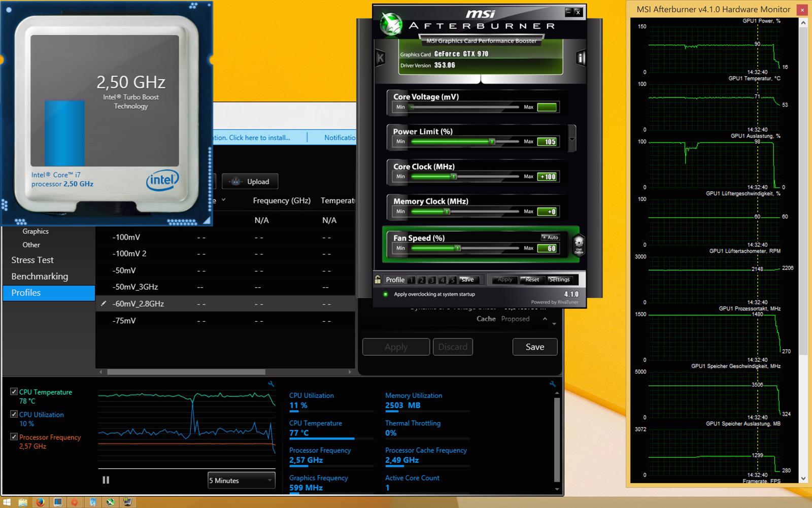Click the profile lock padlock icon
This screenshot has width=812, height=508.
tap(378, 280)
